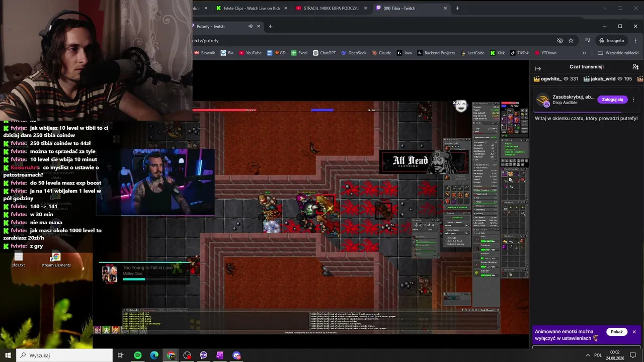Open the Bla bookmark
The height and width of the screenshot is (362, 644).
[227, 53]
